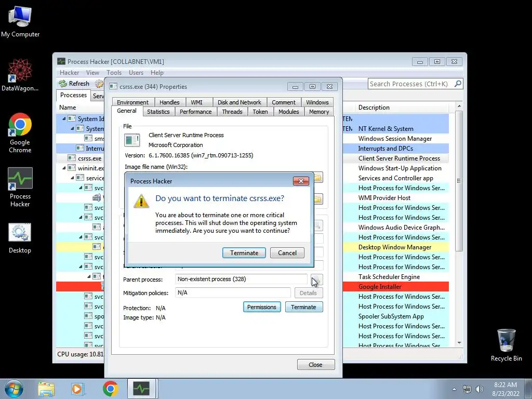
Task: Open the Comment tab
Action: 283,102
